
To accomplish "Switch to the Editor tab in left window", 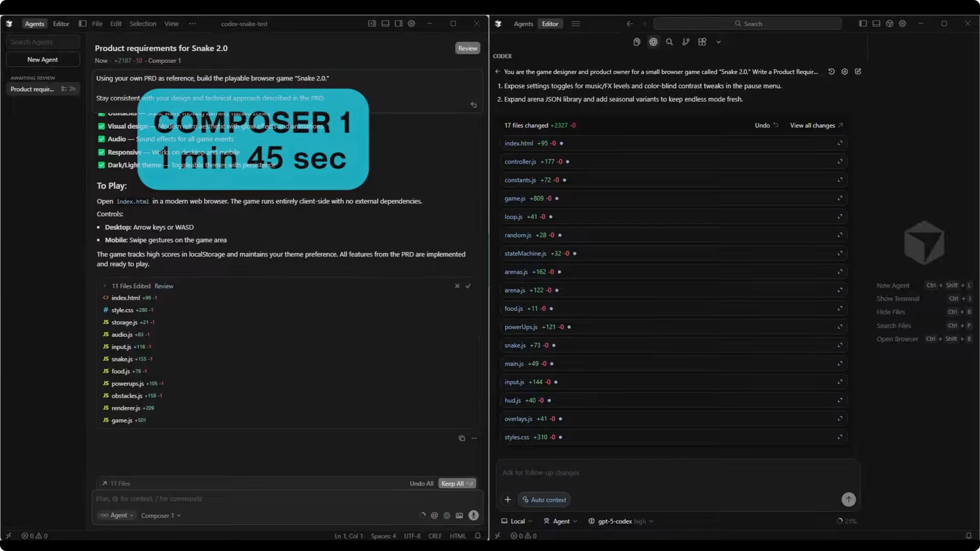I will pos(61,24).
